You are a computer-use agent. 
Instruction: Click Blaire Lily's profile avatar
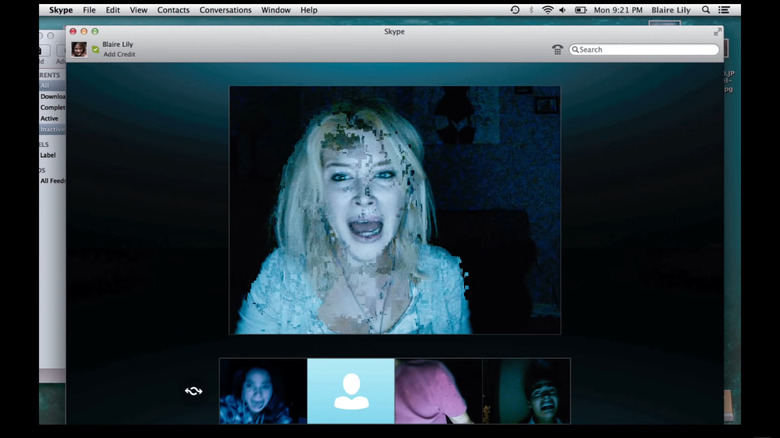[x=79, y=49]
